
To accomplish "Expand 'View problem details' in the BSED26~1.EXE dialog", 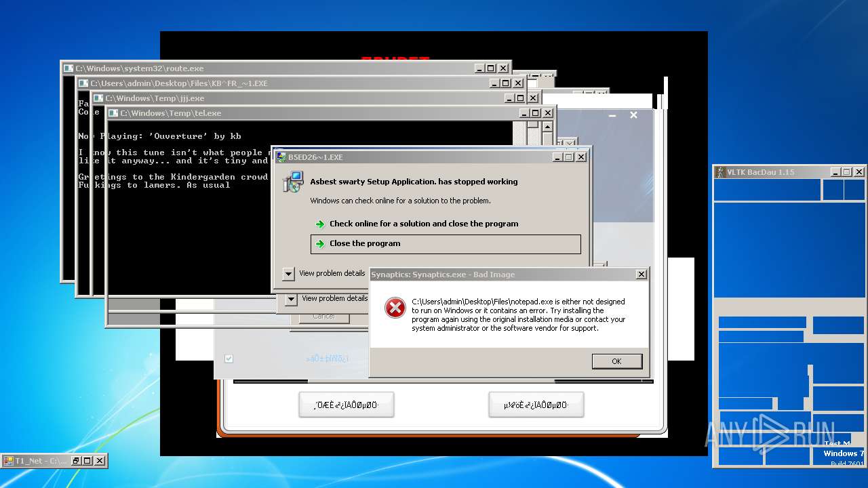I will coord(288,274).
